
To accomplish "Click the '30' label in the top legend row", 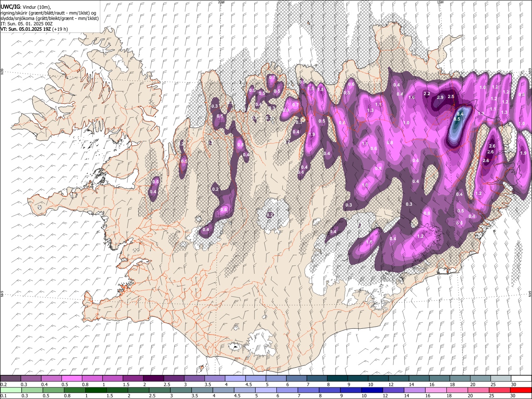I will 513,384.
